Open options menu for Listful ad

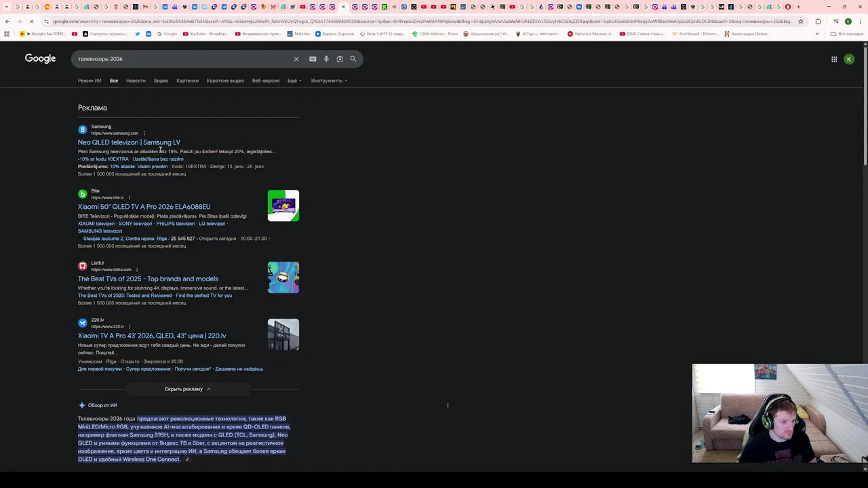point(137,269)
